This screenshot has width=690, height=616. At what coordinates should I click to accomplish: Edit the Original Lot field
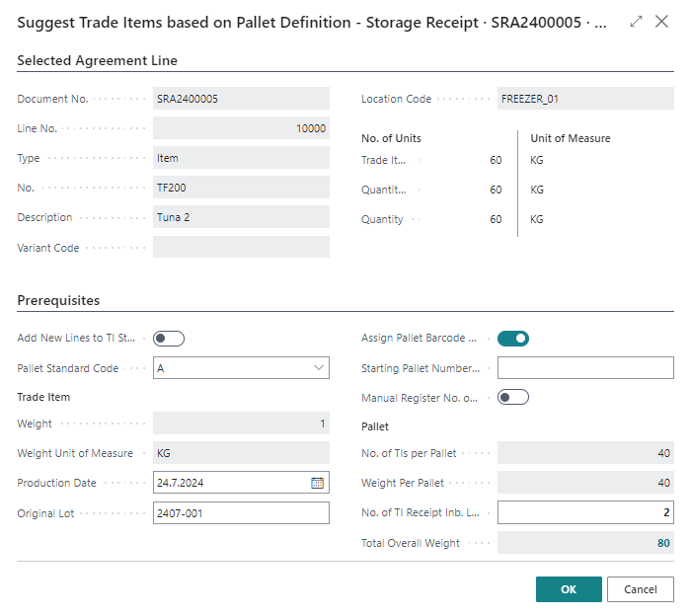(241, 513)
